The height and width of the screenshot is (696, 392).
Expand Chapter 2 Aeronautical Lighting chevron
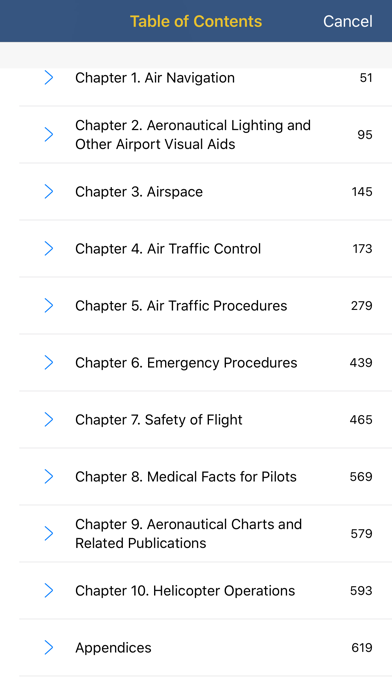[x=49, y=134]
